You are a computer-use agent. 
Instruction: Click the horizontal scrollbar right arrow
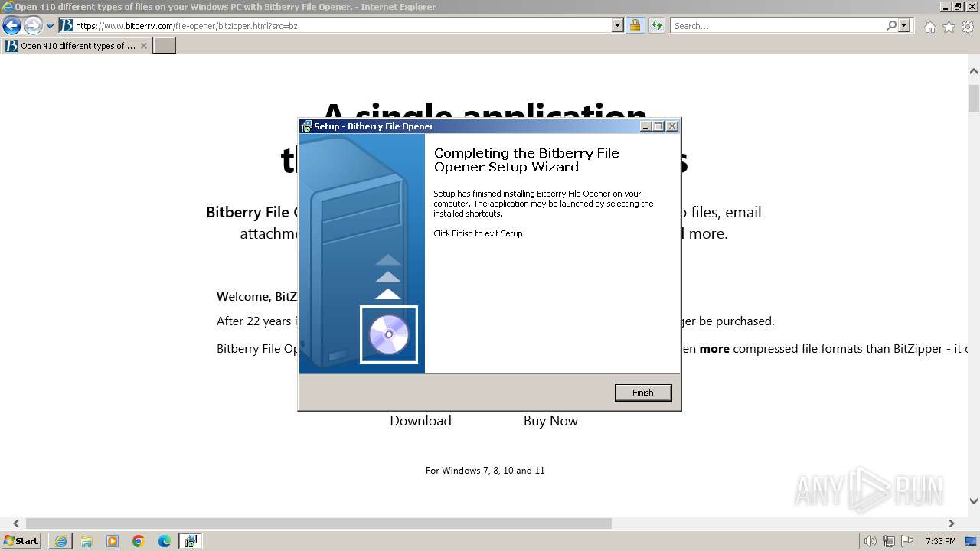click(x=951, y=523)
